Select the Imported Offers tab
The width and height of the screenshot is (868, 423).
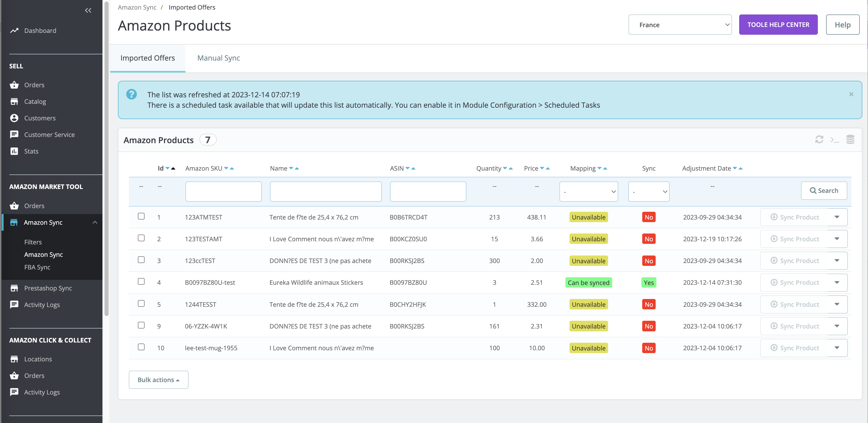148,58
